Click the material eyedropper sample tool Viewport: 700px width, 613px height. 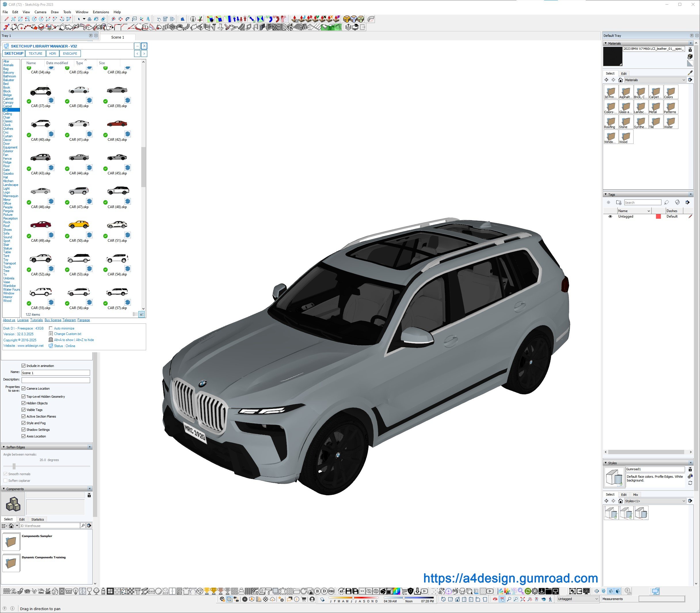tap(690, 73)
